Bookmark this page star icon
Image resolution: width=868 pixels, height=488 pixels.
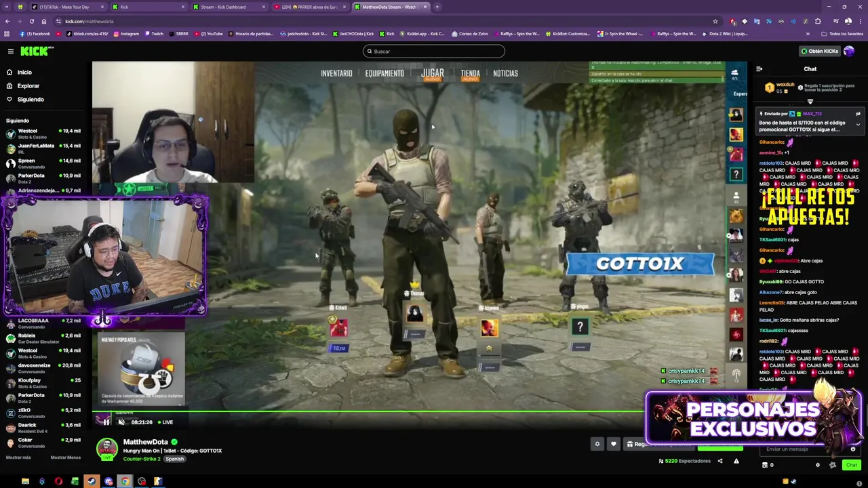tap(715, 21)
